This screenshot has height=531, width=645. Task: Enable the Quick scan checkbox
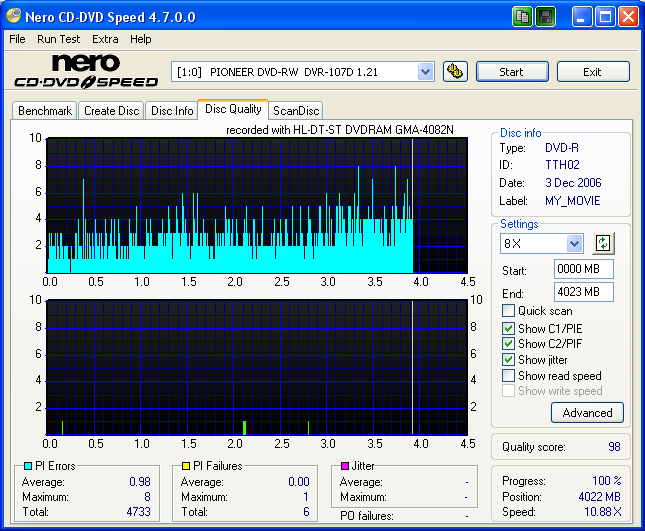pos(508,311)
